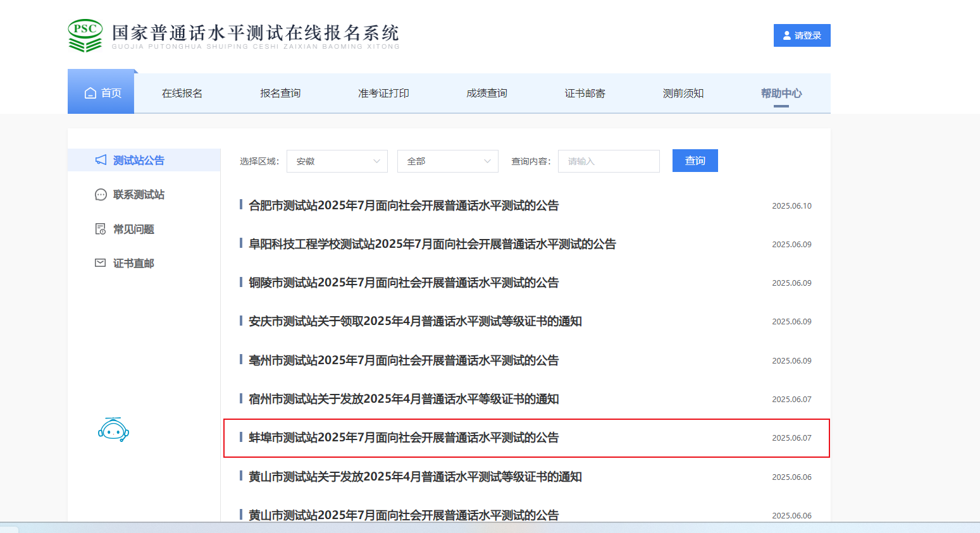Open the 安徽 region dropdown
The width and height of the screenshot is (980, 533).
pos(337,161)
